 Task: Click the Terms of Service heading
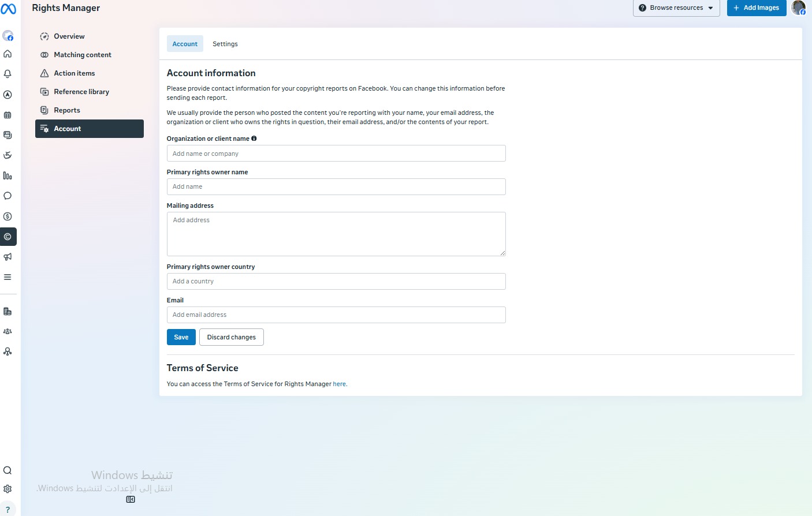click(203, 368)
